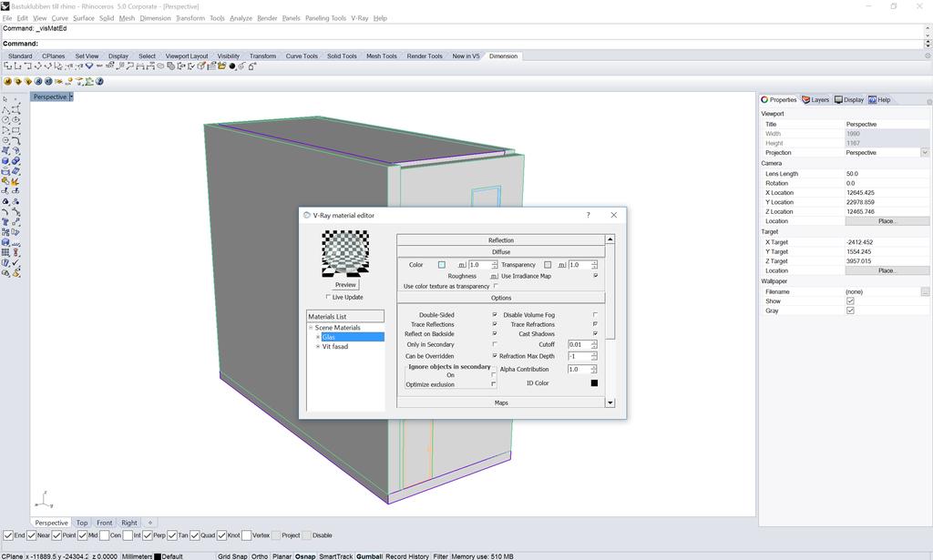Click the question mark help button in V-Ray editor
The image size is (933, 560).
[588, 215]
